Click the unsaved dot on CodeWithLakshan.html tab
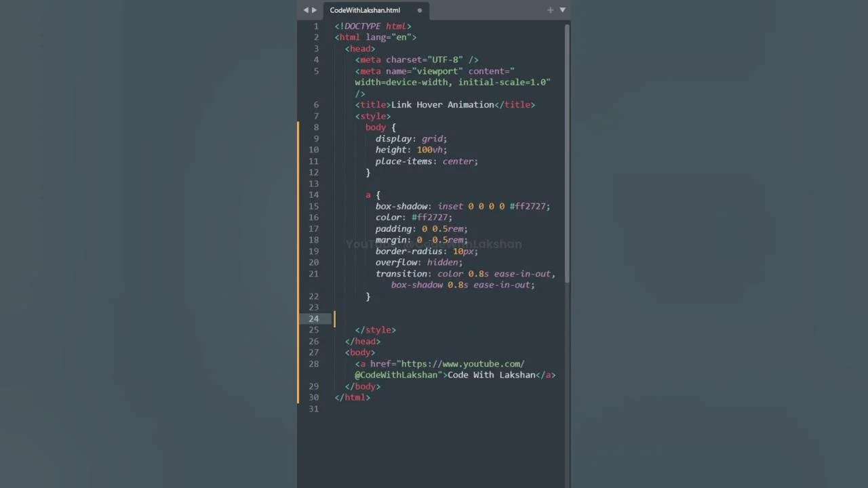This screenshot has height=488, width=868. 420,10
